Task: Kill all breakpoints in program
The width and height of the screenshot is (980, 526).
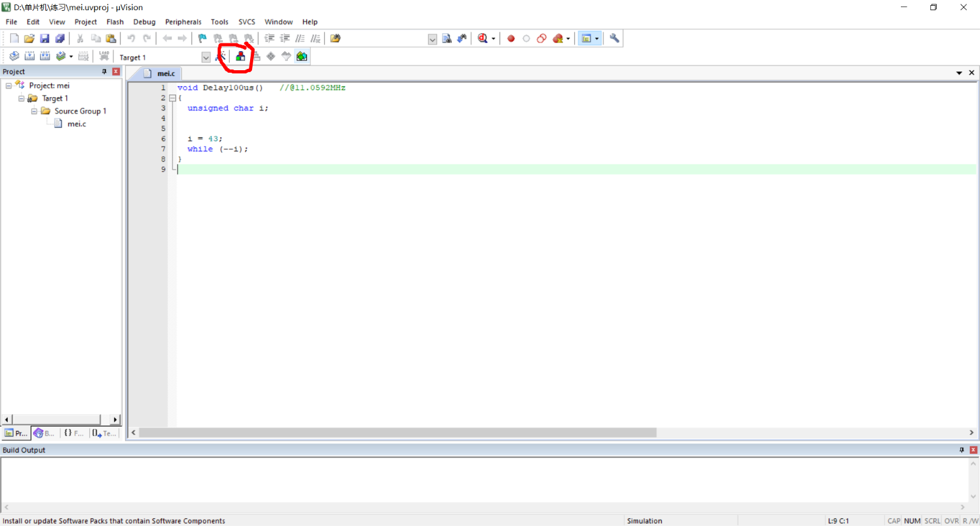Action: tap(558, 38)
